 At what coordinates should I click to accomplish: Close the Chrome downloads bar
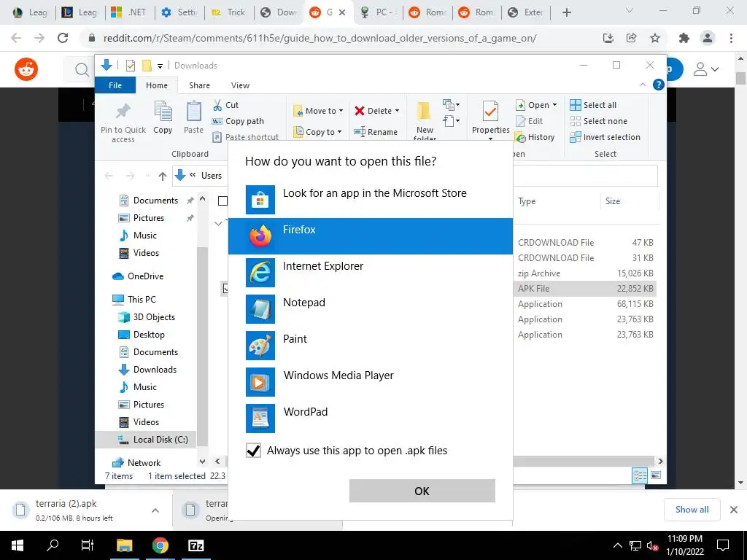pyautogui.click(x=734, y=510)
